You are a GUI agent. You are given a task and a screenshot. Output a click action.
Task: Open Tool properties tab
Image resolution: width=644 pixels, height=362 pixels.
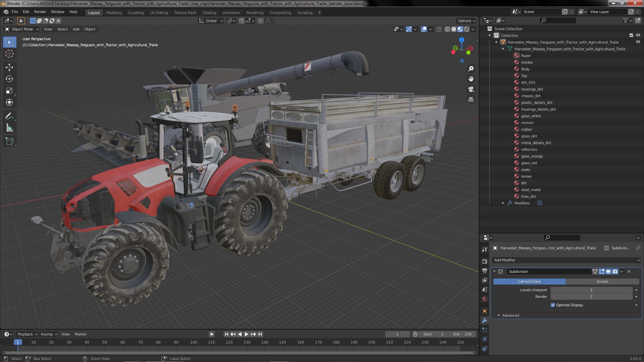point(484,249)
